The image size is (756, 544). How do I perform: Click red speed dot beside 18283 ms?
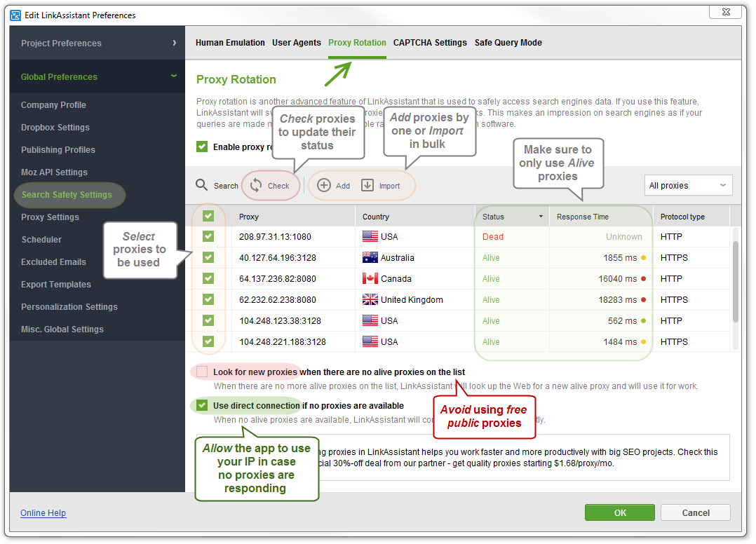[643, 300]
